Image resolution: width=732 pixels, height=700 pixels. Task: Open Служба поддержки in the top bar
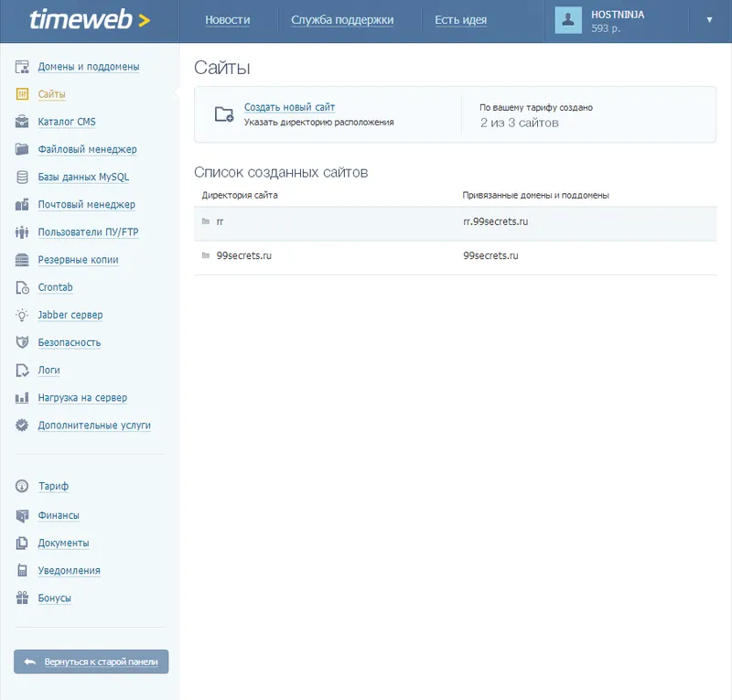[x=342, y=20]
